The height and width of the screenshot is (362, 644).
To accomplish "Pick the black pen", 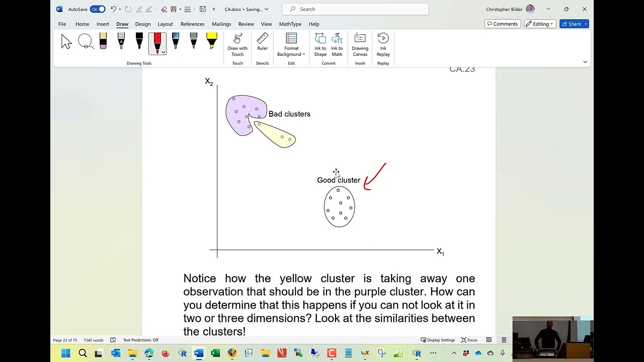I will click(139, 42).
